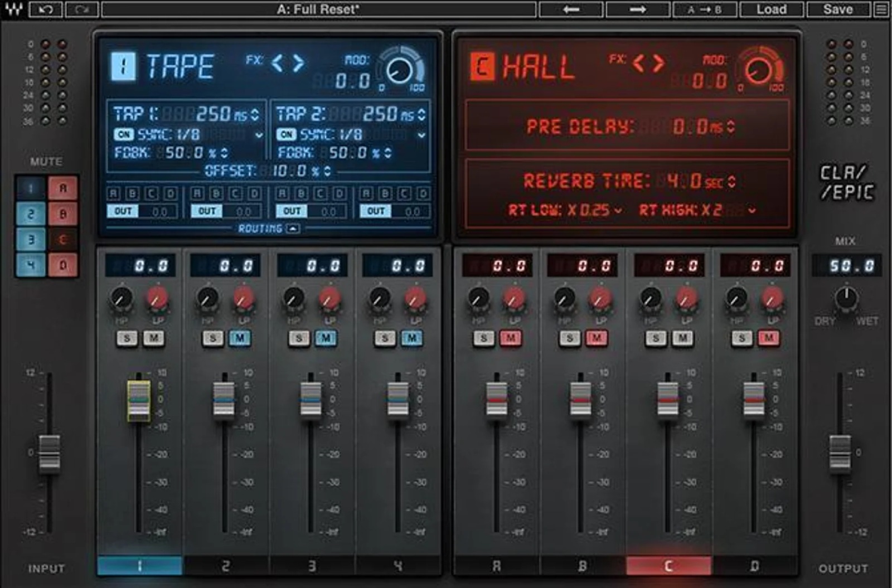Image resolution: width=892 pixels, height=588 pixels.
Task: Select previous FX type in HALL display
Action: [639, 63]
